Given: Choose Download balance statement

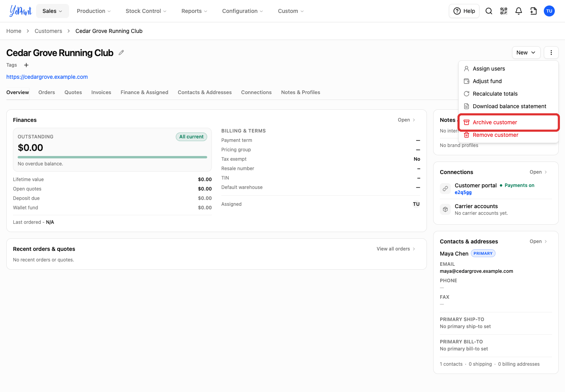Looking at the screenshot, I should pyautogui.click(x=508, y=106).
